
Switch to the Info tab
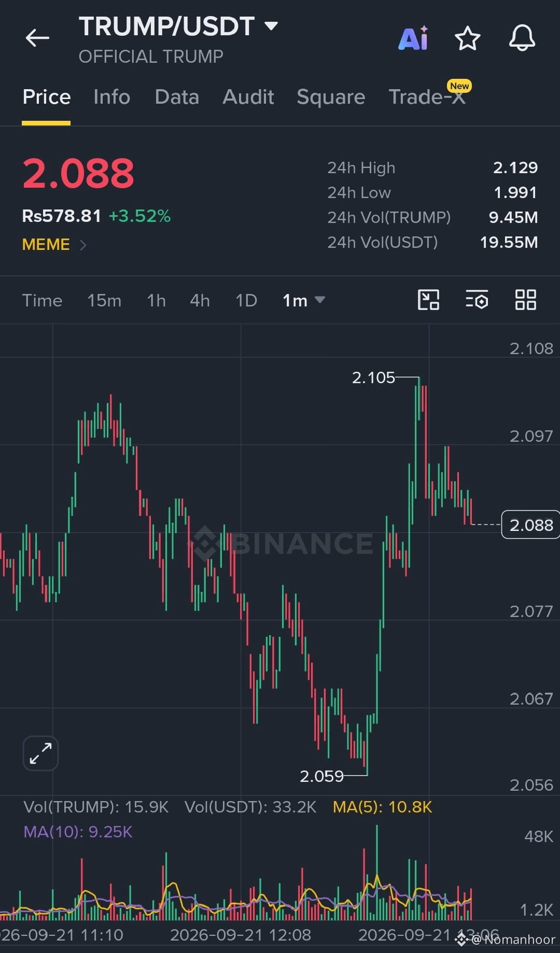pos(111,97)
